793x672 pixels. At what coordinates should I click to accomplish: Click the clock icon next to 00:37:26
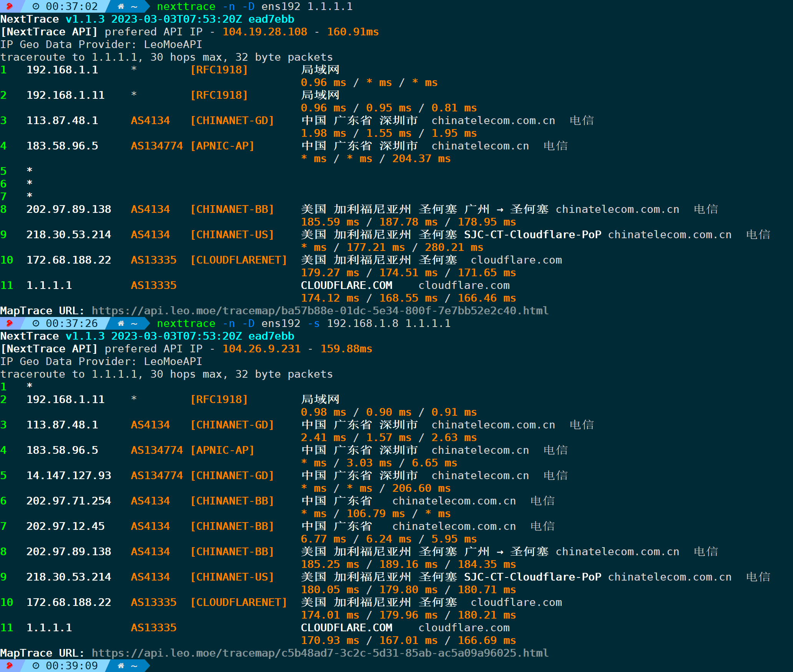coord(36,323)
